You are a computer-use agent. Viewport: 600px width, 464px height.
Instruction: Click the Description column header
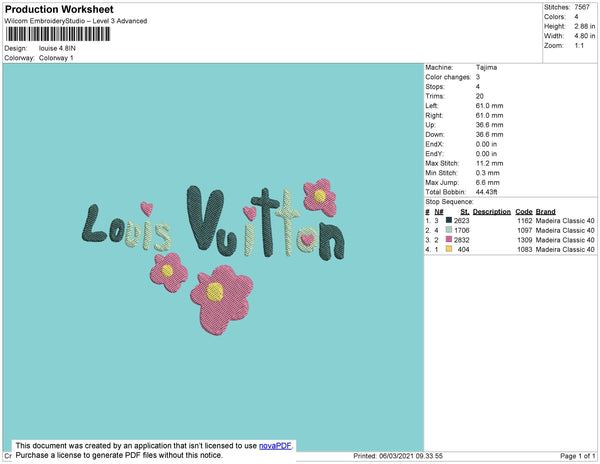click(x=492, y=212)
